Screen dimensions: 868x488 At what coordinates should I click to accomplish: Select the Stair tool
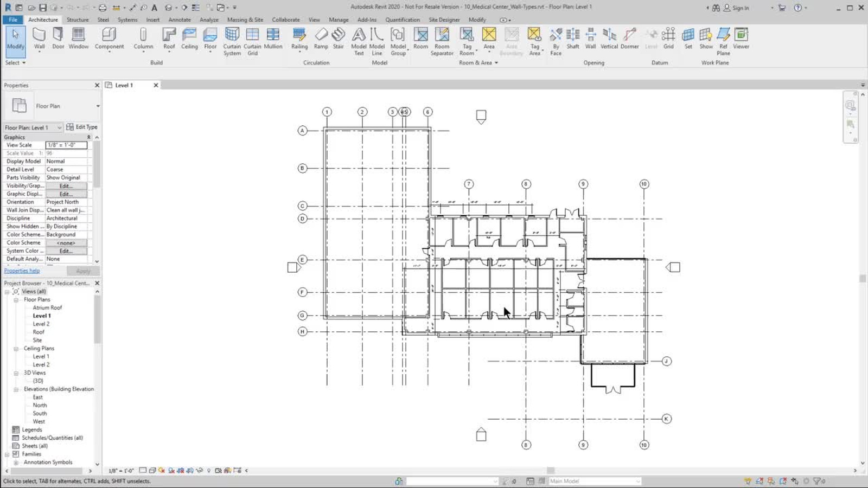pos(339,38)
